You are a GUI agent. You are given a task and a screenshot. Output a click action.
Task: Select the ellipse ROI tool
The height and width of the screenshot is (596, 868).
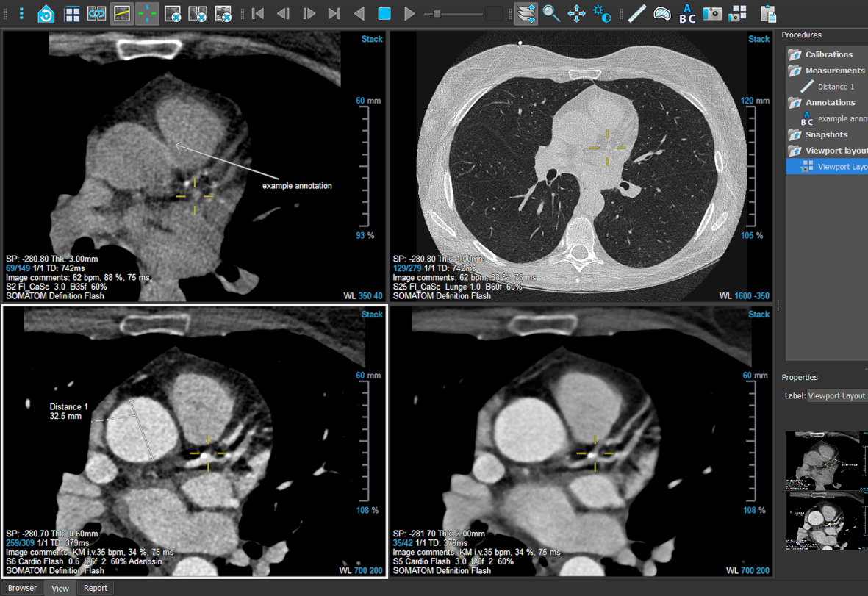point(661,13)
